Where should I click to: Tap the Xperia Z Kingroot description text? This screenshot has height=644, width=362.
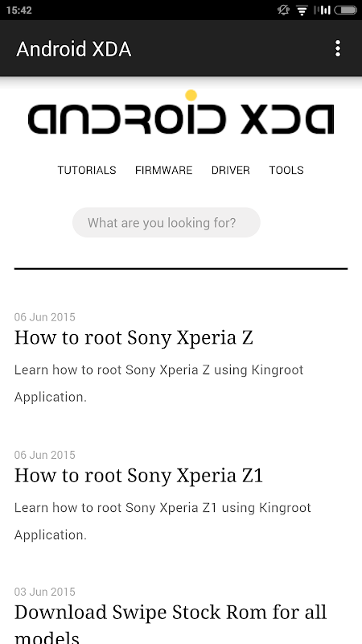(x=158, y=383)
